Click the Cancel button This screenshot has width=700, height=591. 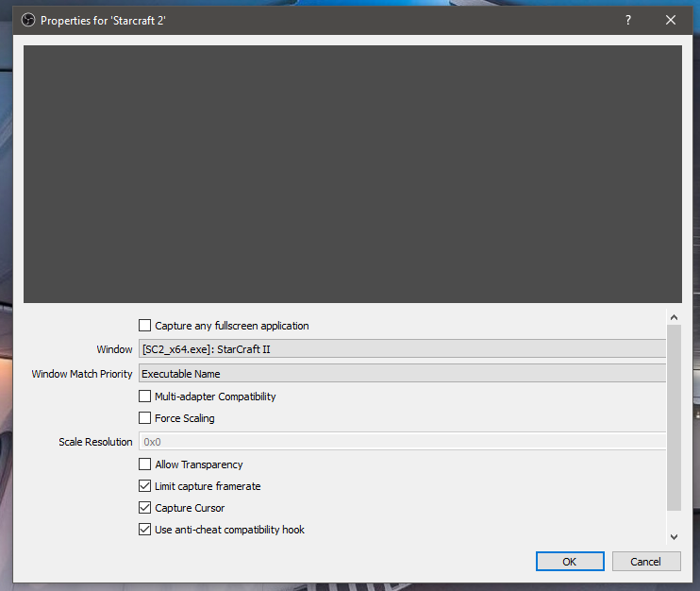(646, 561)
